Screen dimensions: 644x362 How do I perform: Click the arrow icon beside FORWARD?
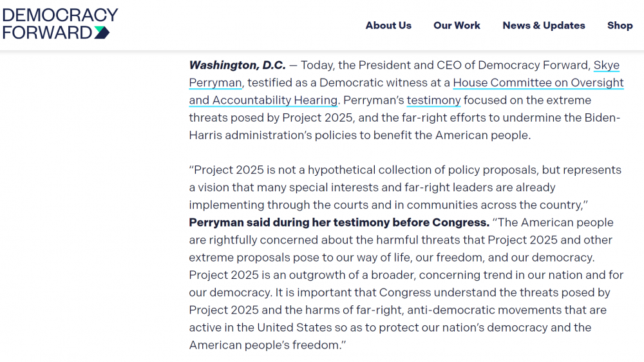[x=102, y=32]
